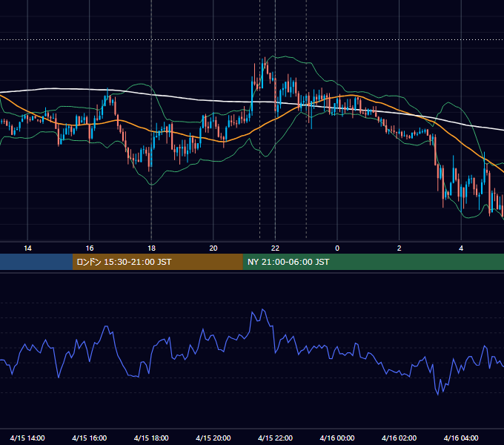This screenshot has height=445, width=504.
Task: Click hour label 16 on the price chart axis
Action: point(90,248)
